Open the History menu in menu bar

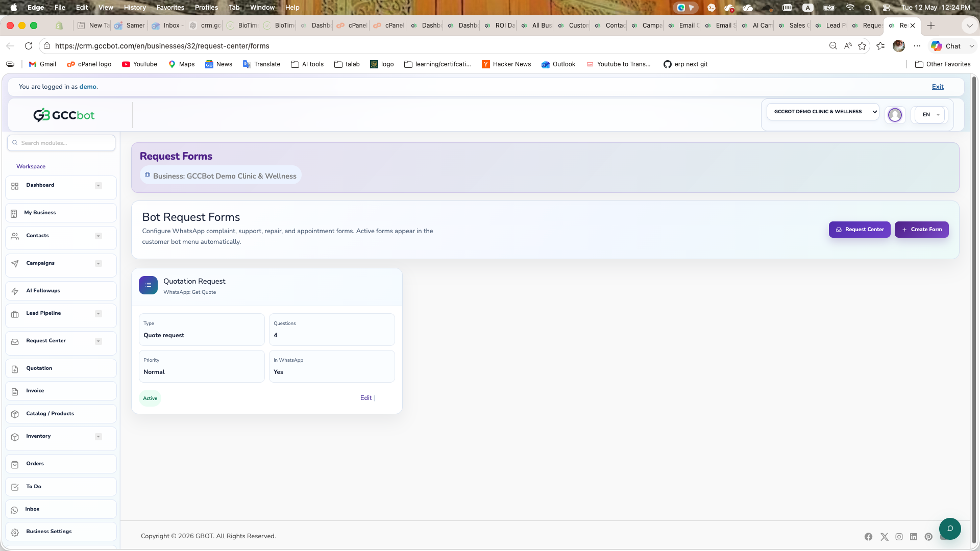tap(135, 7)
